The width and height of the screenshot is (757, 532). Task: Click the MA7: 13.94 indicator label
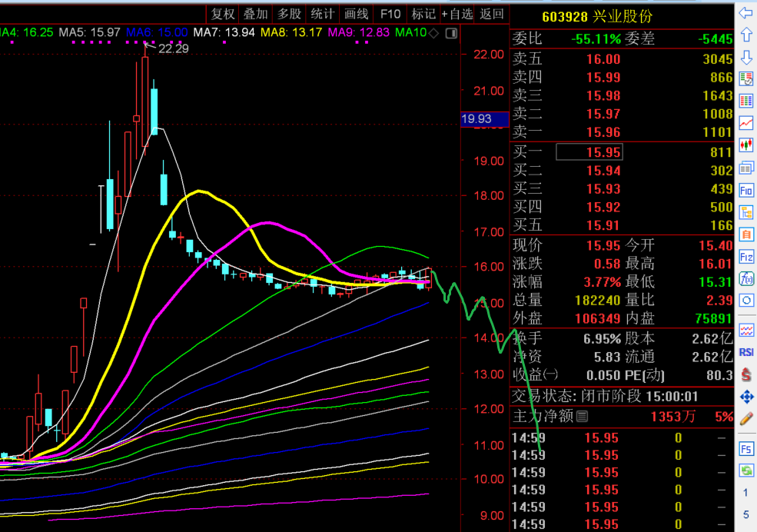[224, 33]
